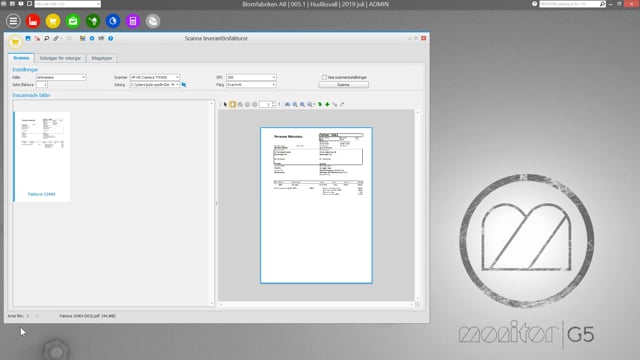
Task: Click the binoculars find icon in viewer
Action: 287,104
